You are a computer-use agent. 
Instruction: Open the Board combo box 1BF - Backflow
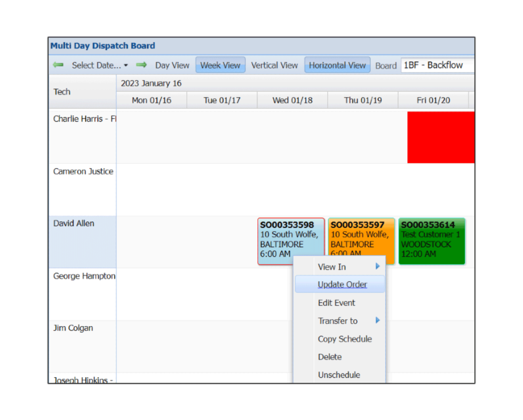point(437,65)
